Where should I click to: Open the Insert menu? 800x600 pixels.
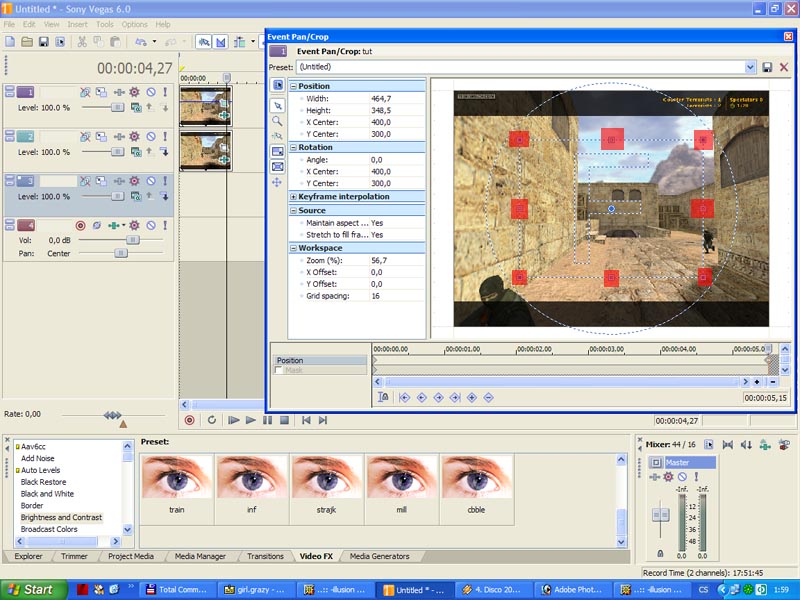click(77, 24)
